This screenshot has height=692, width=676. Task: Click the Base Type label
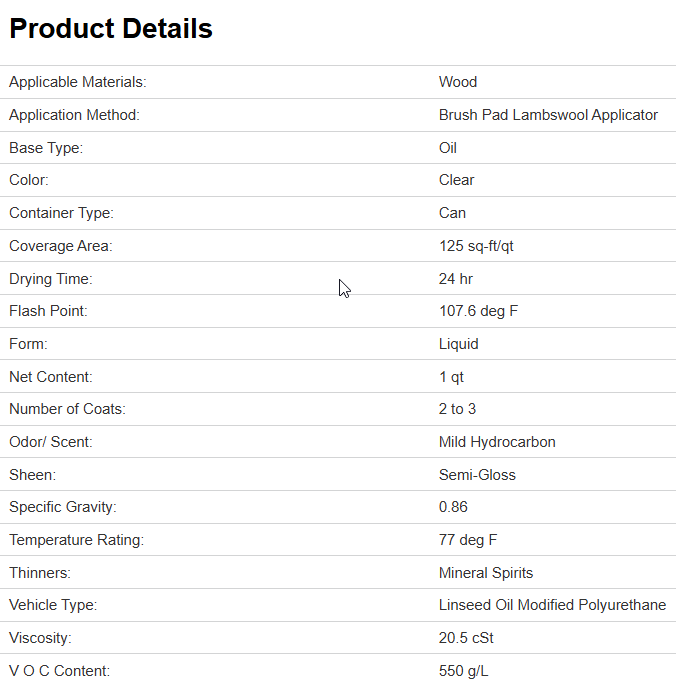tap(46, 148)
